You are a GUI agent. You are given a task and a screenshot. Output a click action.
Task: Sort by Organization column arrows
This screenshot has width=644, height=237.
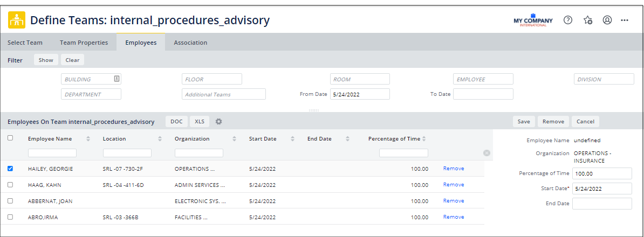pos(234,139)
